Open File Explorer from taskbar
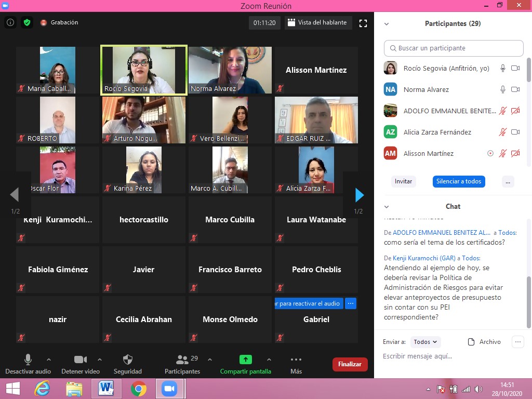Image resolution: width=532 pixels, height=399 pixels. pyautogui.click(x=74, y=389)
